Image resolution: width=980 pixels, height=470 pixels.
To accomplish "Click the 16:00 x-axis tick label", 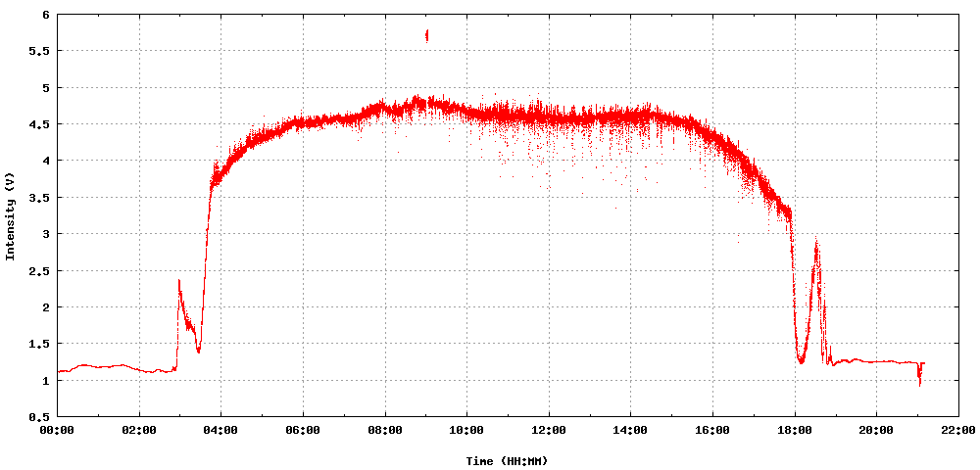I will coord(712,430).
